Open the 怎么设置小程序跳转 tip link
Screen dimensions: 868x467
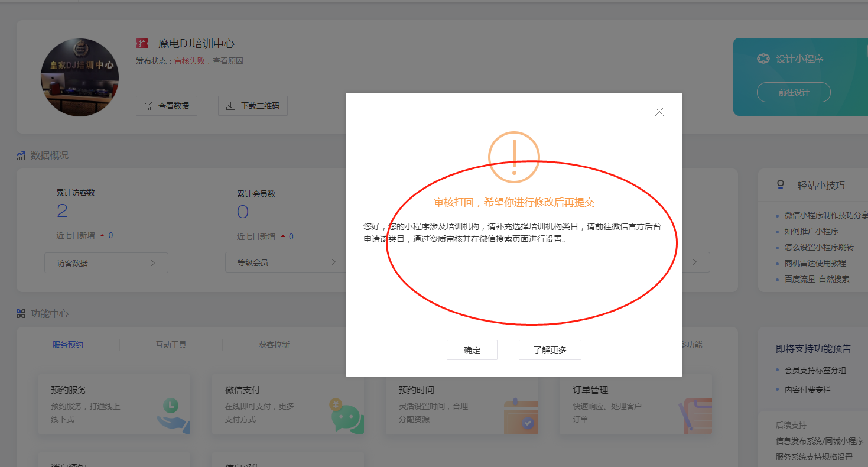click(819, 247)
